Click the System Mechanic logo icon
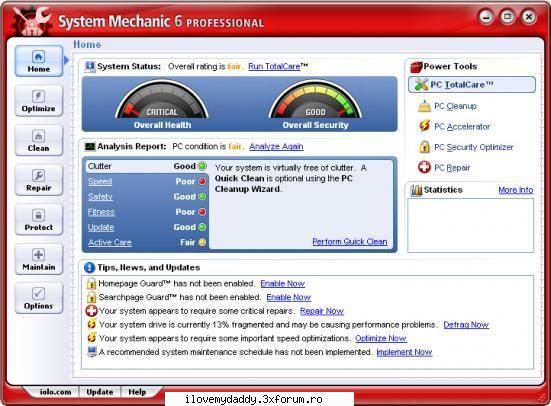The height and width of the screenshot is (406, 551). click(32, 20)
